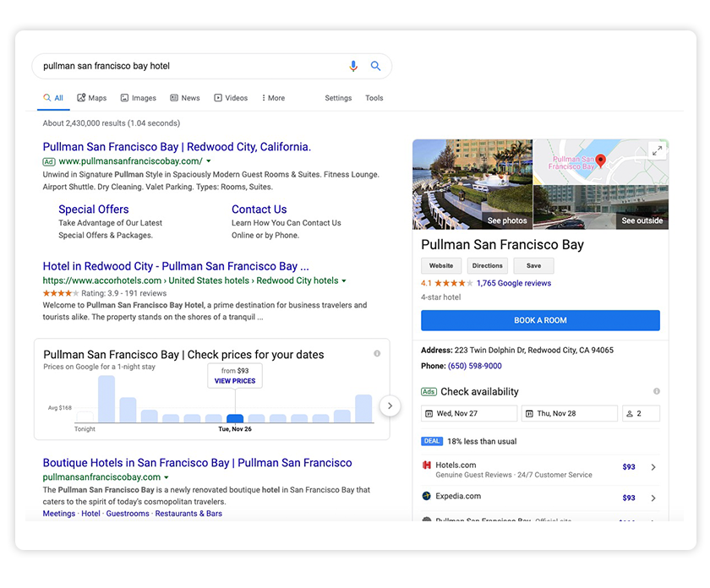
Task: Click the calendar icon in check-in field
Action: [429, 414]
